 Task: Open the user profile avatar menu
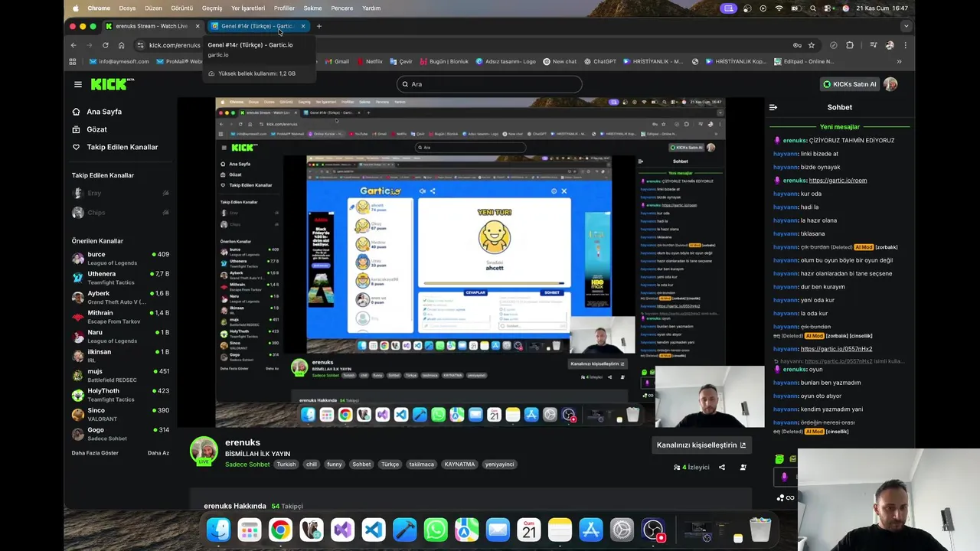890,84
